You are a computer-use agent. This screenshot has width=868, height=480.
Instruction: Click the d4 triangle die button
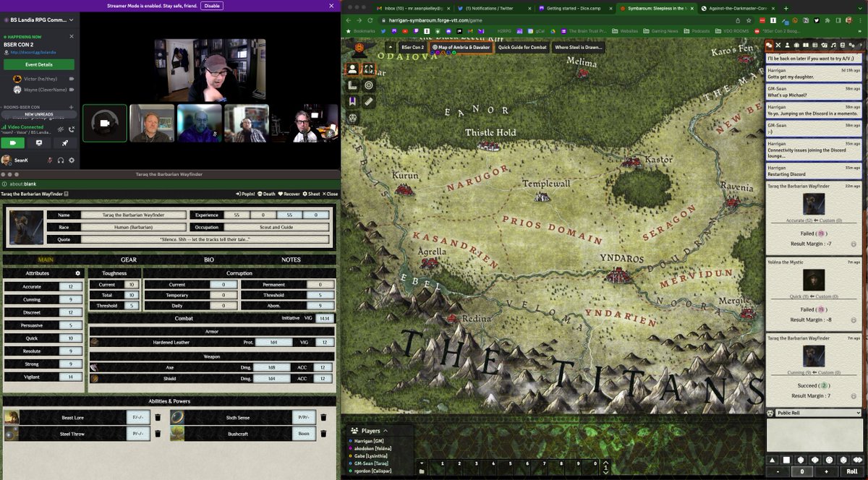[772, 460]
